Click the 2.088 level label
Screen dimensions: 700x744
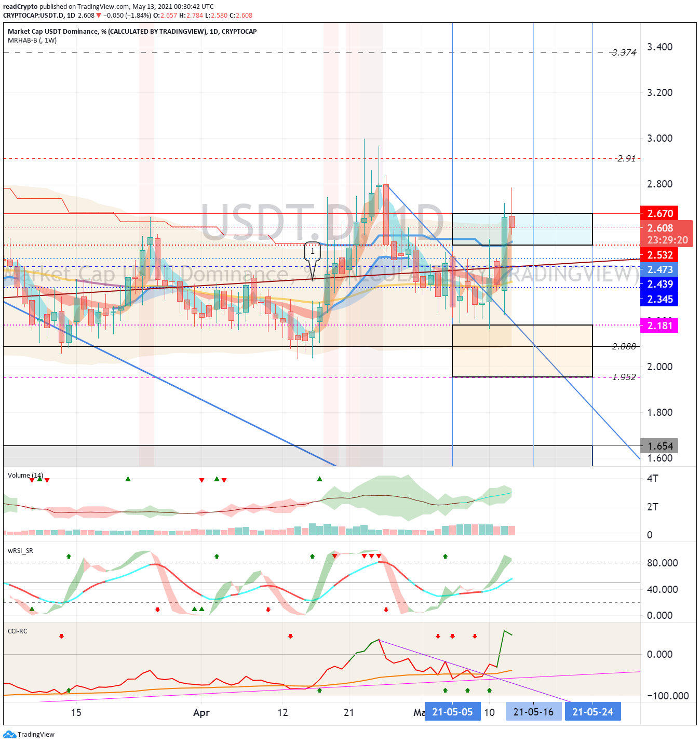coord(624,346)
